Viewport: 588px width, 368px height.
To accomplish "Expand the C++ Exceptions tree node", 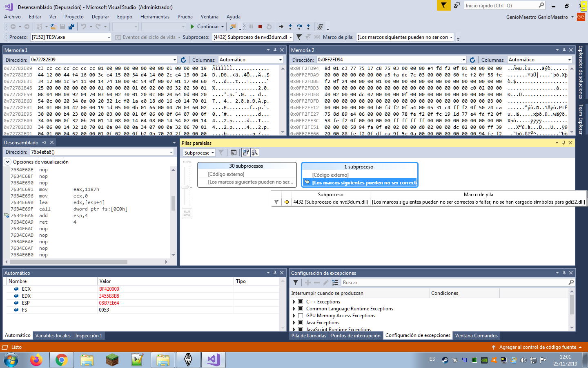I will click(x=294, y=302).
